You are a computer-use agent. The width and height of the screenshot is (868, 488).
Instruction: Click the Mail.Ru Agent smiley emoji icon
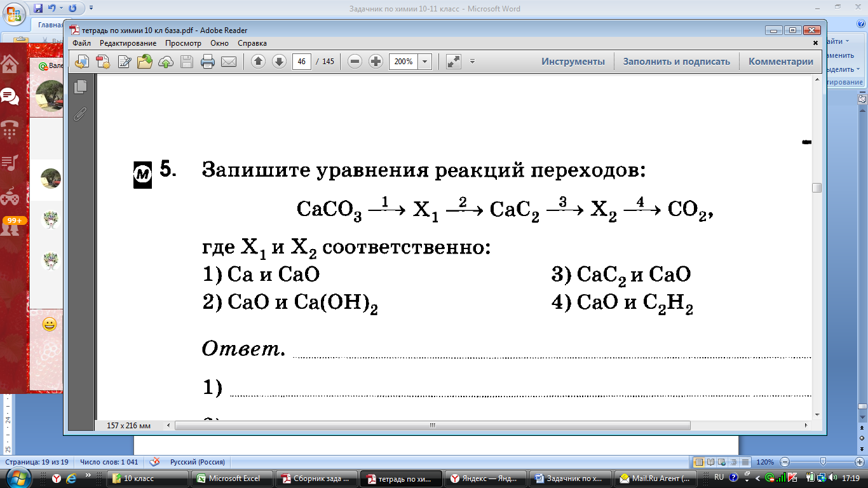[49, 325]
